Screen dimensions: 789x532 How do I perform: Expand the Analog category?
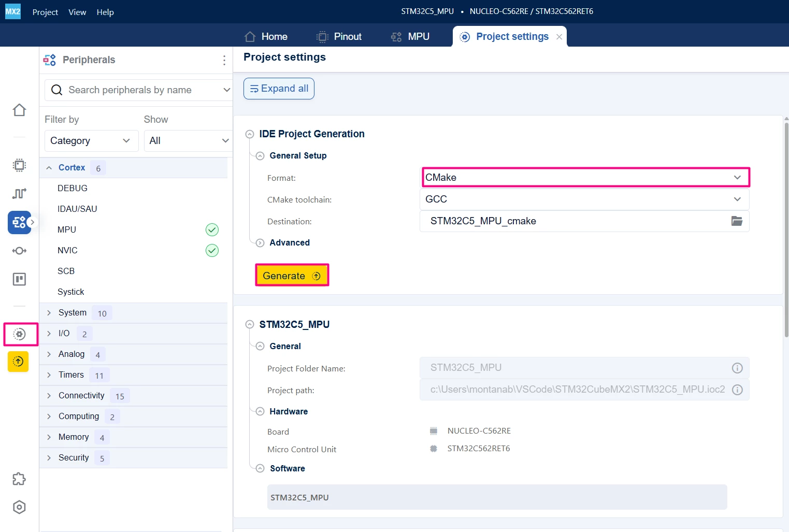pyautogui.click(x=49, y=354)
